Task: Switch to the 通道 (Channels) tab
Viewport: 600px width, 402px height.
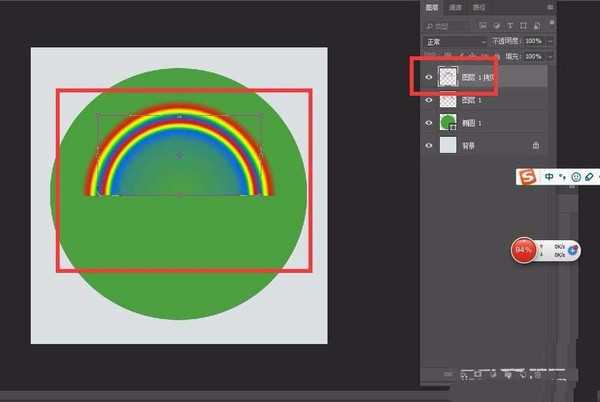Action: coord(456,7)
